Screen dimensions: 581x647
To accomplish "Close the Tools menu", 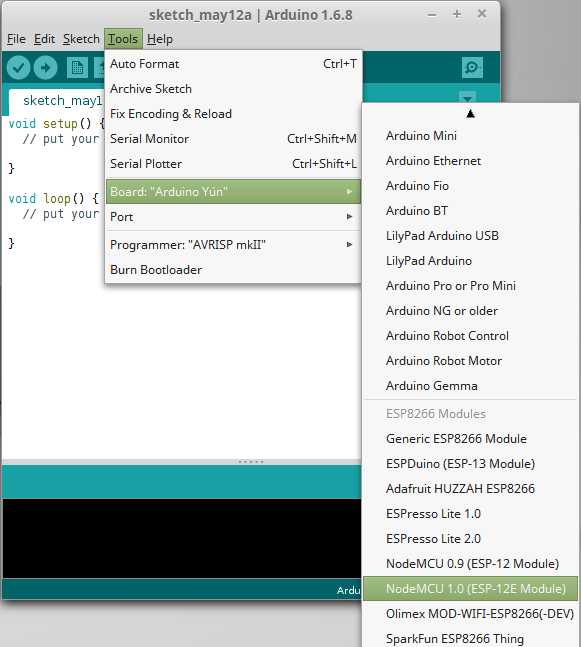I will [123, 39].
